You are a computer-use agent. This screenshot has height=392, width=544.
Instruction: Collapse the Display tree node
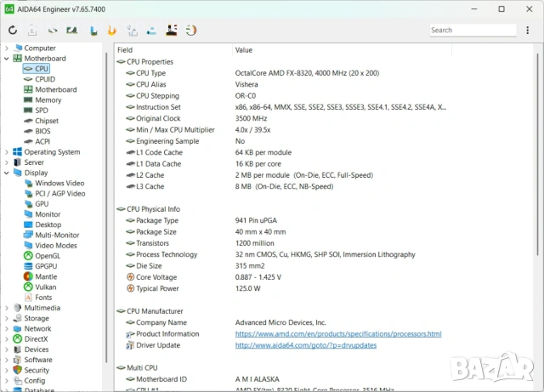(x=7, y=173)
